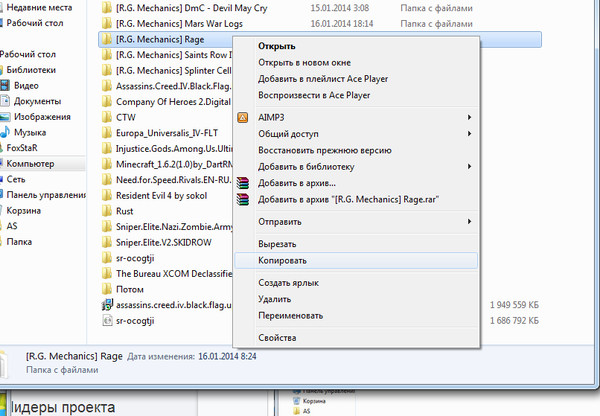
Task: Choose 'Восстановить прежнюю версию'
Action: pyautogui.click(x=324, y=150)
